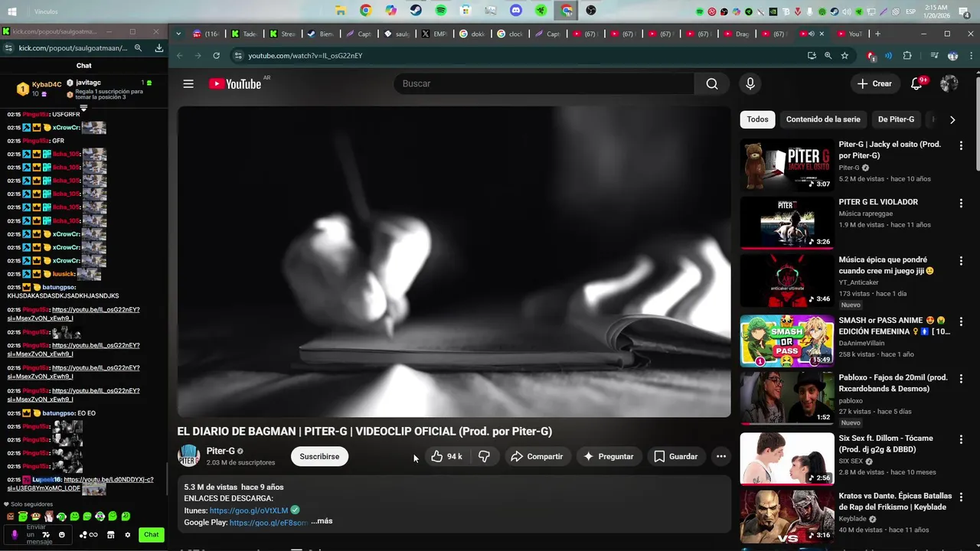The image size is (980, 551).
Task: Send message with green Chat button
Action: coord(152,535)
